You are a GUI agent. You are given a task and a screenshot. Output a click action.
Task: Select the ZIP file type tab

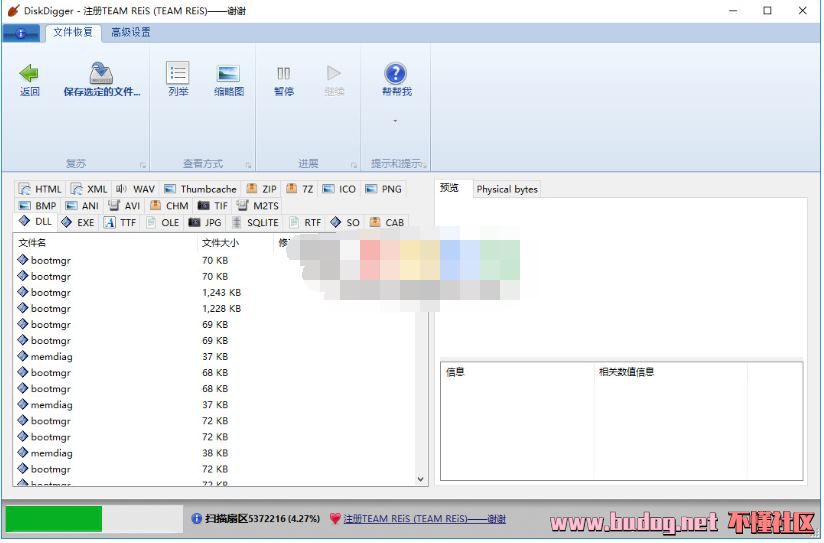click(x=261, y=189)
